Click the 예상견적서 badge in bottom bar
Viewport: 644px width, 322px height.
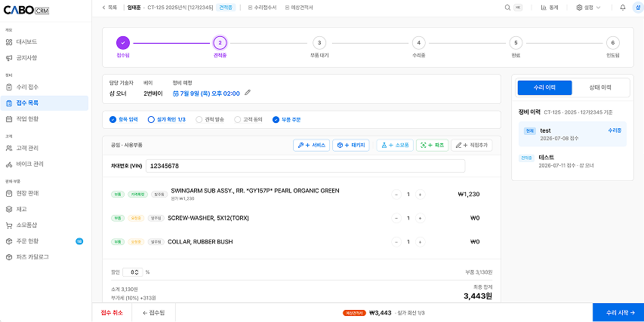click(x=354, y=313)
